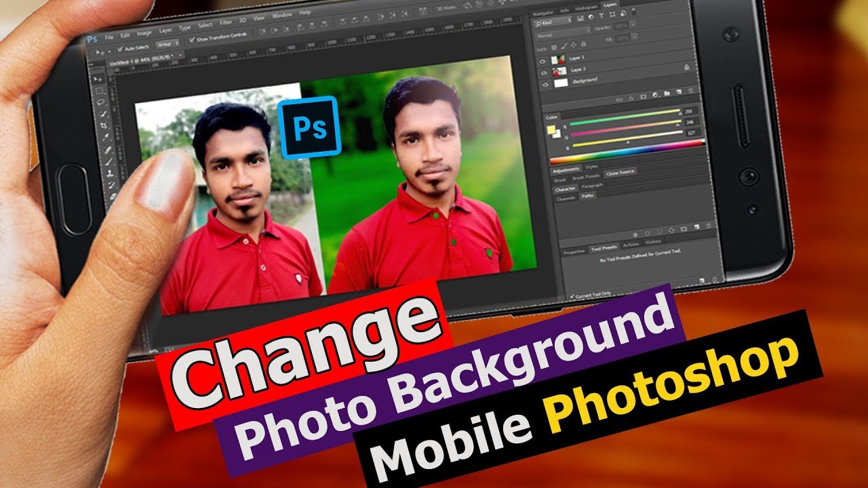Toggle the layer filter switch
Screen dimensions: 868x488
click(x=633, y=12)
